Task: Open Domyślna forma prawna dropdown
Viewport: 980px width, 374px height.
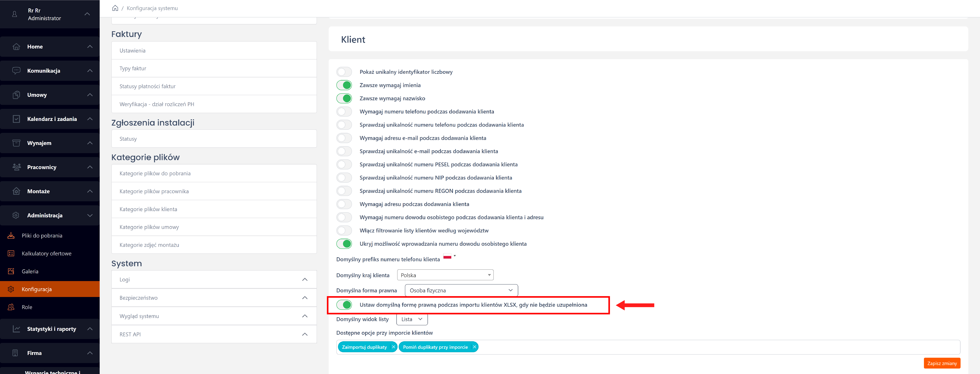Action: pos(461,290)
